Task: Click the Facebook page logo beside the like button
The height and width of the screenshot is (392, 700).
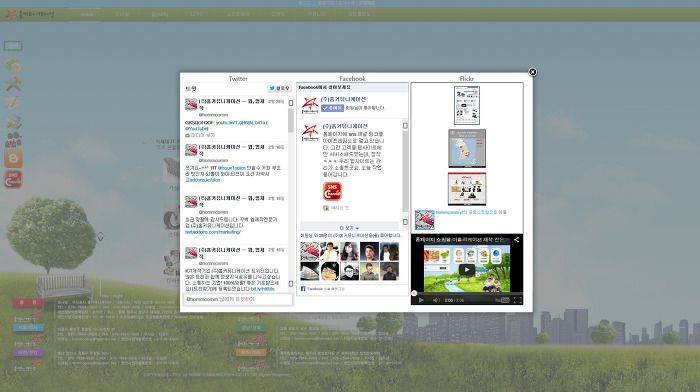Action: point(310,105)
